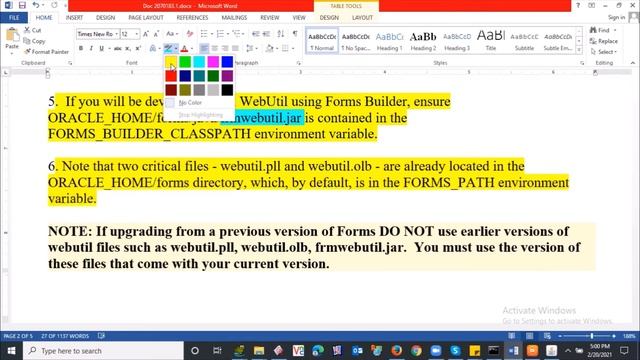Open the FILE tab
The width and height of the screenshot is (640, 360).
[14, 18]
